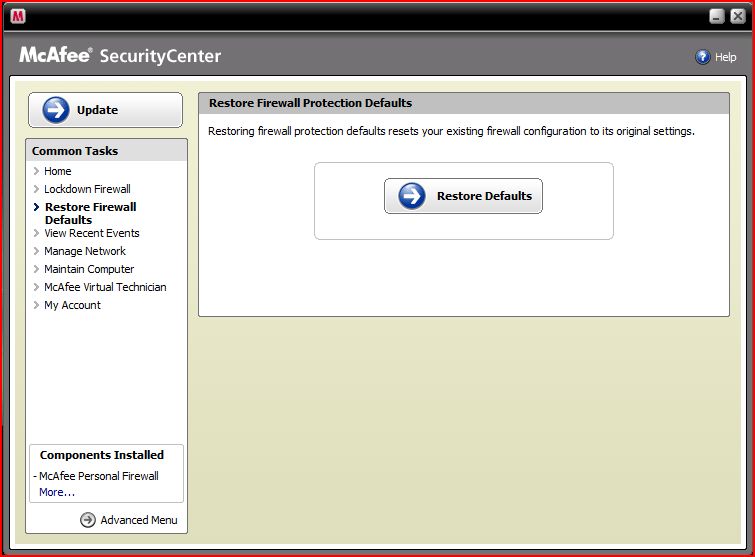Click the chevron beside My Account

click(36, 305)
